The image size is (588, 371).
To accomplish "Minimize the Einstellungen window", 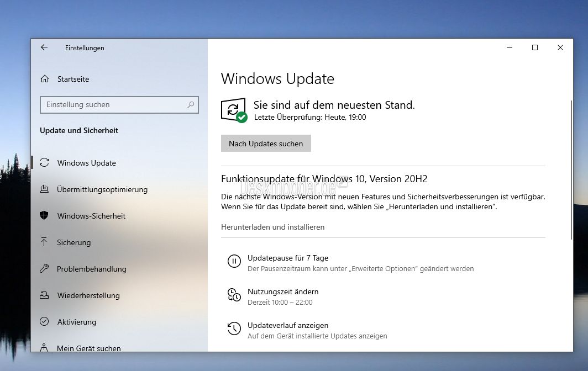I will click(510, 47).
